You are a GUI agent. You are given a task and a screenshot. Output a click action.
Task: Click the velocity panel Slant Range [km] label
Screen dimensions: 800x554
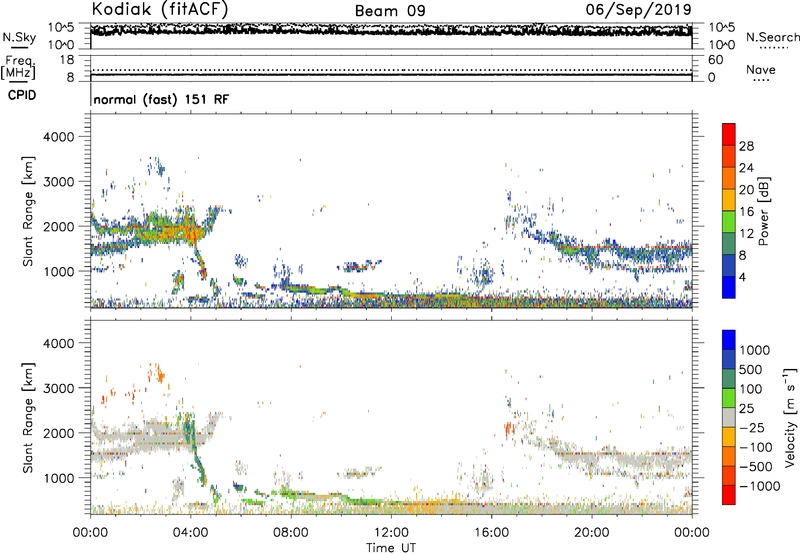coord(28,417)
